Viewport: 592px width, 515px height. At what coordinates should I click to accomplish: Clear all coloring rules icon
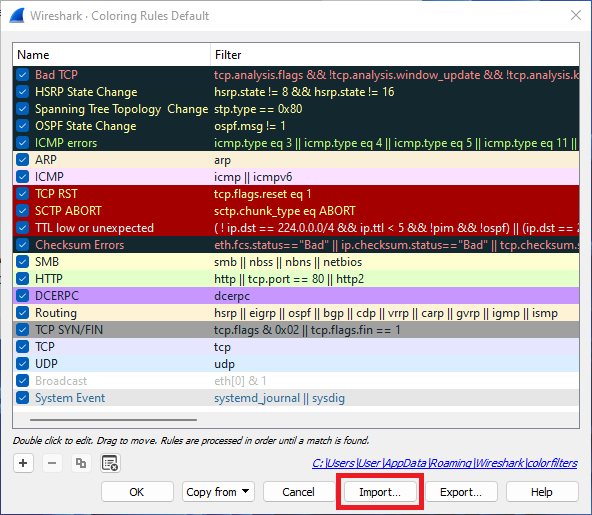(x=110, y=463)
